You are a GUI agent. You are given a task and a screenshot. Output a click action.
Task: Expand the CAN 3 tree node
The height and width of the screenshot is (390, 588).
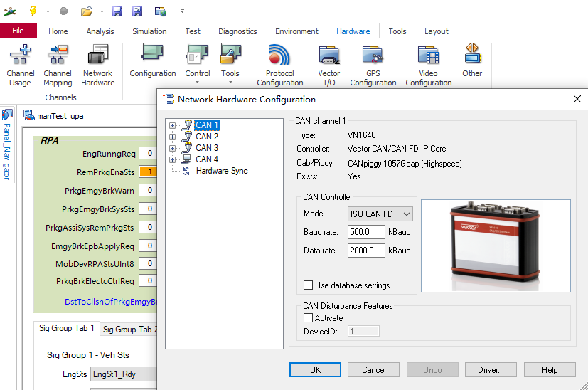click(172, 148)
